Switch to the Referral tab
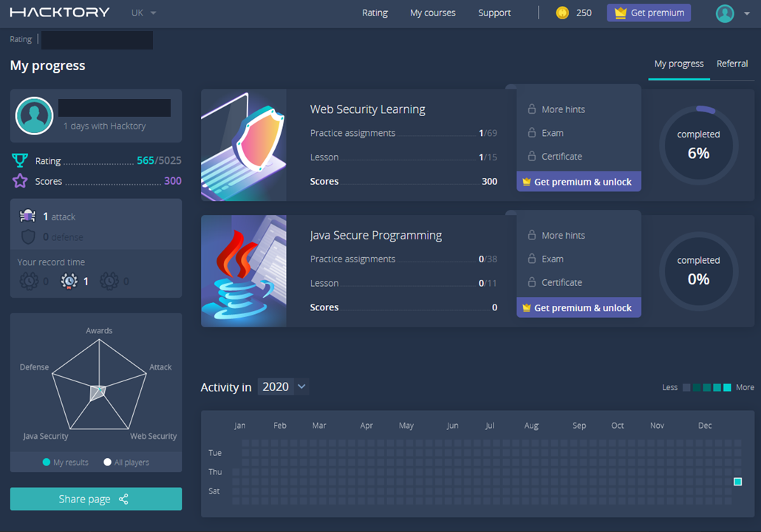 click(732, 64)
